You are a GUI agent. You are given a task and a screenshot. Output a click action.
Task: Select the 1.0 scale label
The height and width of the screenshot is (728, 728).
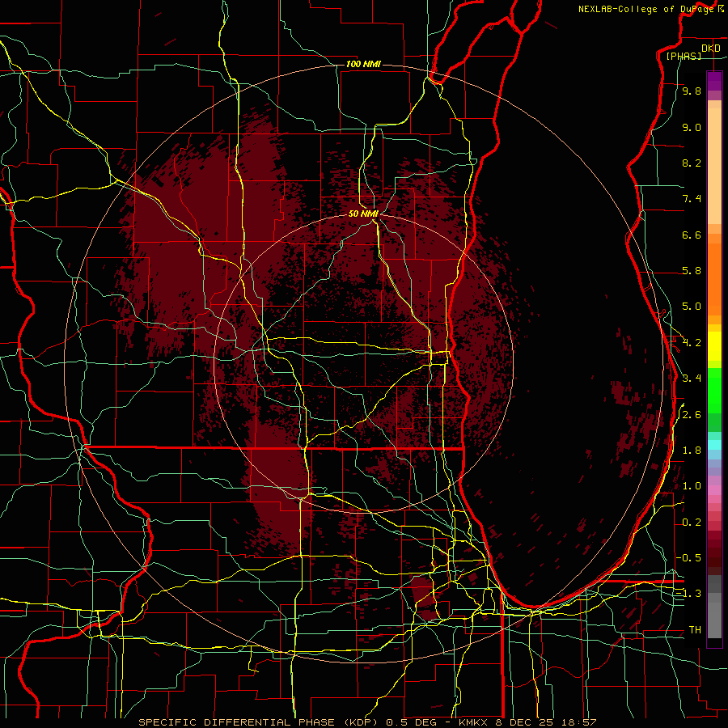[692, 486]
